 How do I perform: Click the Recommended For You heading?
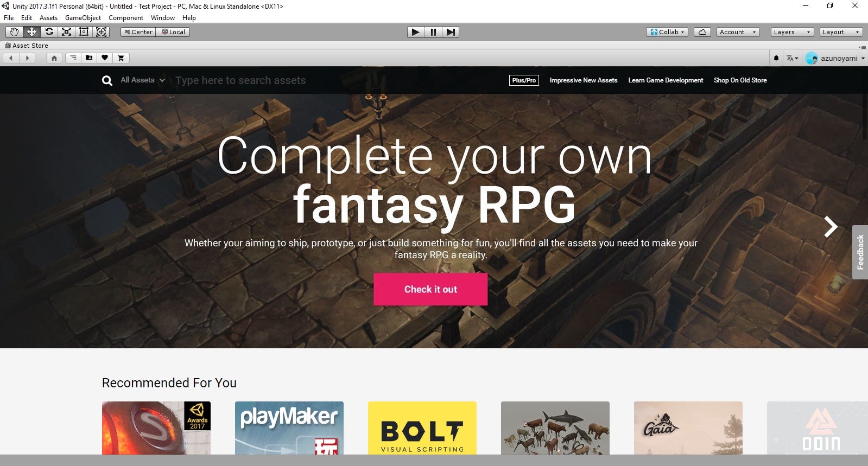[169, 383]
